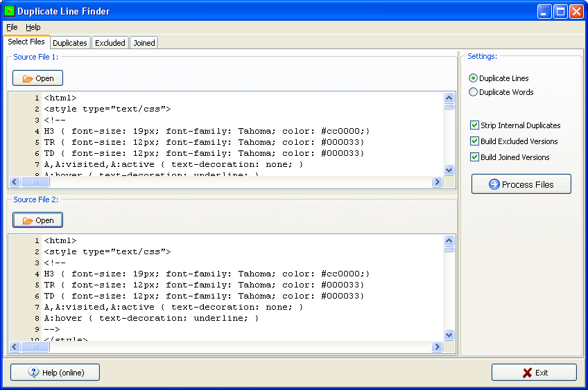588x390 pixels.
Task: Click the Duplicate Line Finder title bar icon
Action: click(x=10, y=11)
